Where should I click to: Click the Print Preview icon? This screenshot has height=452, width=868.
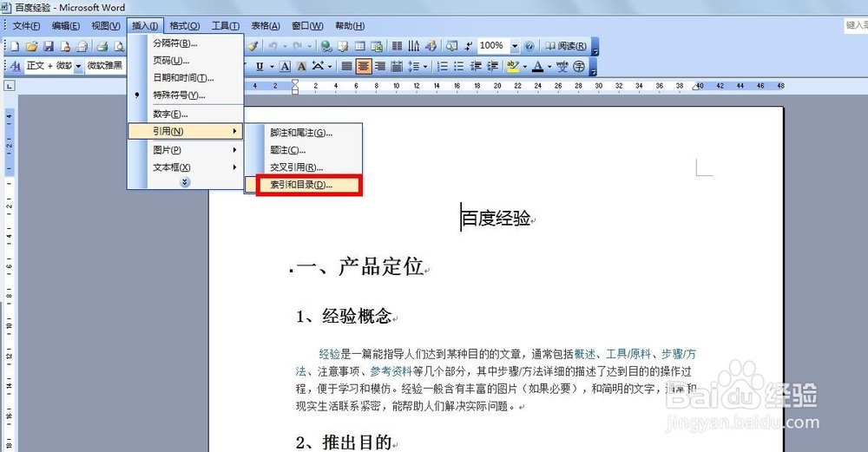[x=118, y=47]
